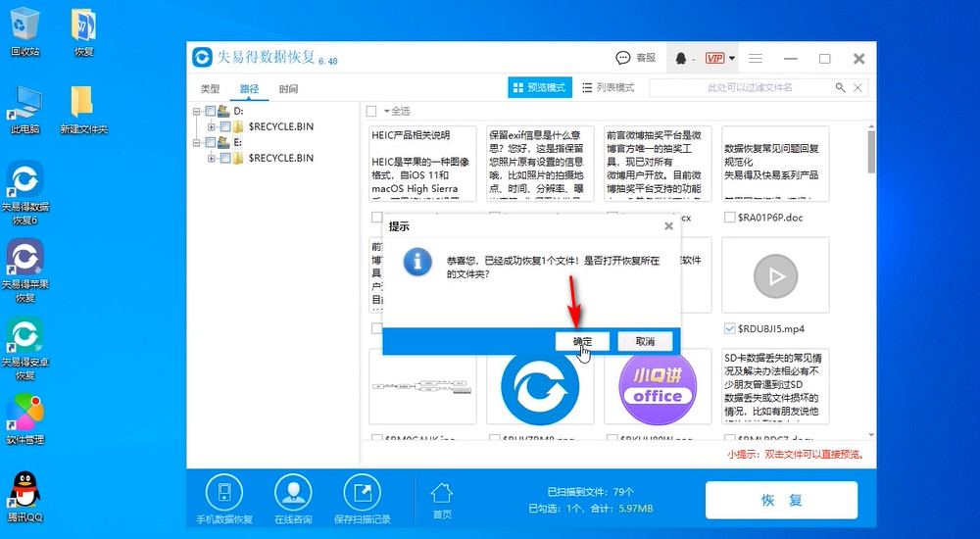Launch 失易得苹果恢复 desktop shortcut
Viewport: 980px width, 539px height.
(x=25, y=257)
